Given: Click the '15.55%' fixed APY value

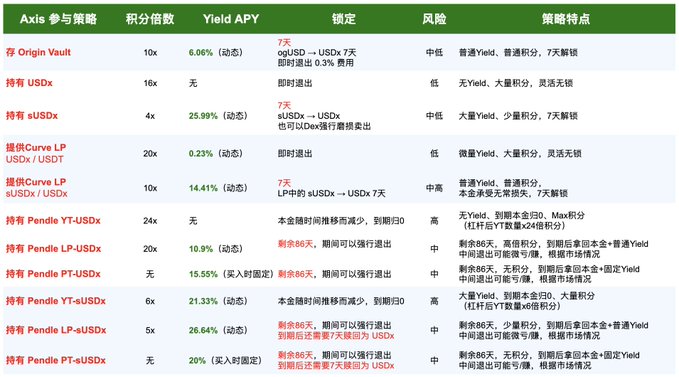Looking at the screenshot, I should click(203, 274).
